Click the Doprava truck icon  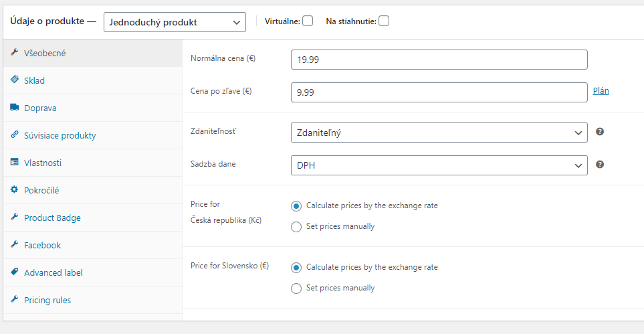pos(14,108)
